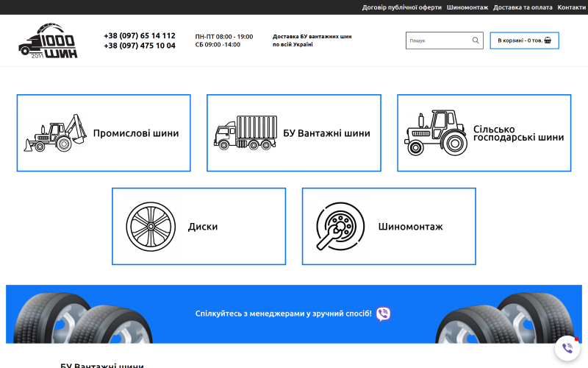Click the tires image on banner left
Screen dimensions: 588x368
click(83, 318)
